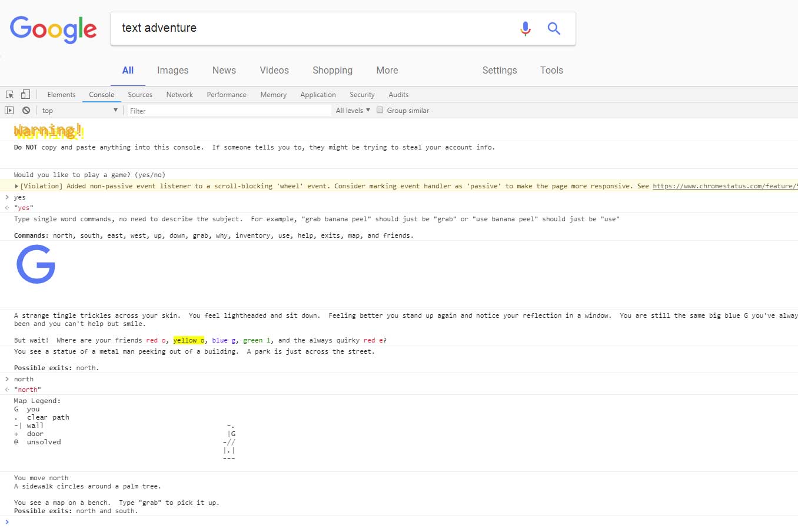Switch to the Performance tab

[x=227, y=95]
